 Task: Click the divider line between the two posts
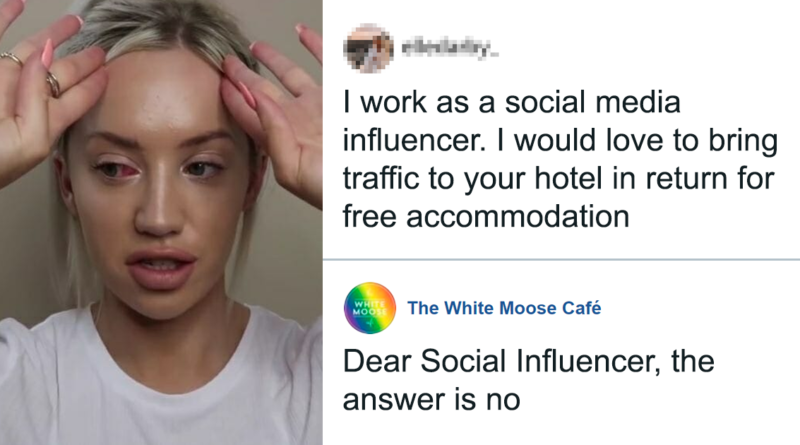561,260
